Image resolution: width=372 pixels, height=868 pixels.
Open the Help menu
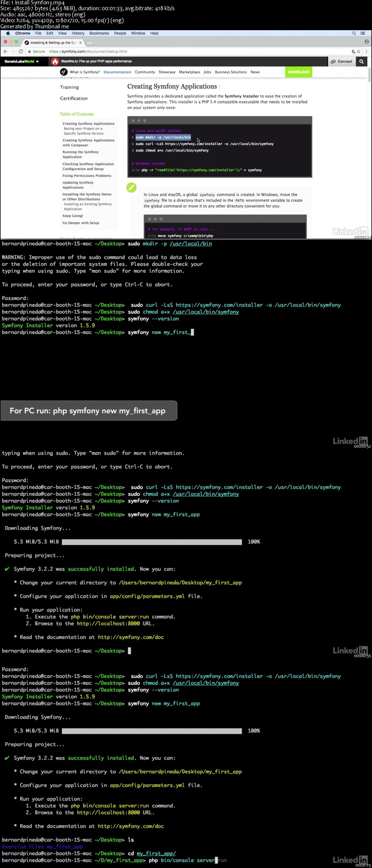point(154,33)
